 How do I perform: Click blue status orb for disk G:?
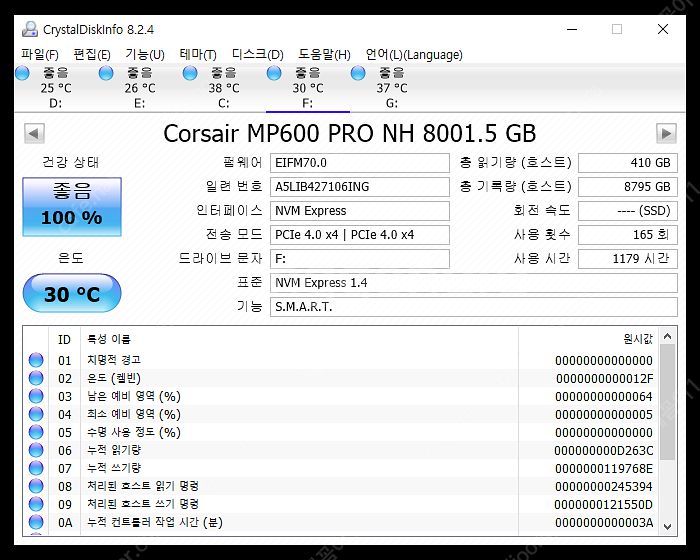coord(358,73)
